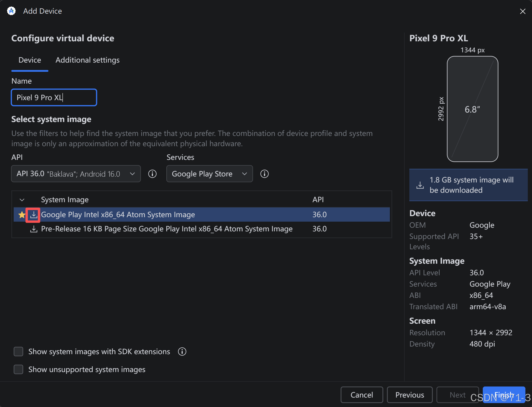Click download icon for Pre-Release 16 KB image
The width and height of the screenshot is (532, 407).
coord(33,229)
